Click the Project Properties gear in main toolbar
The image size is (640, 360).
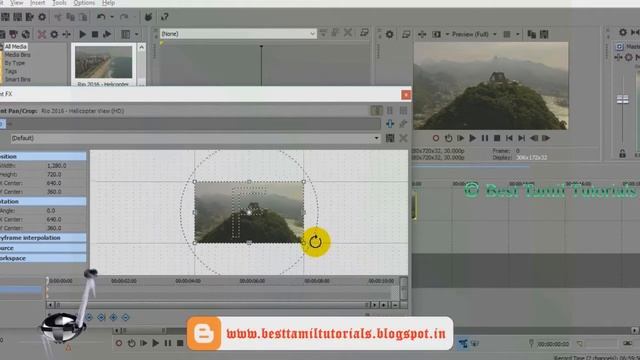[x=42, y=17]
